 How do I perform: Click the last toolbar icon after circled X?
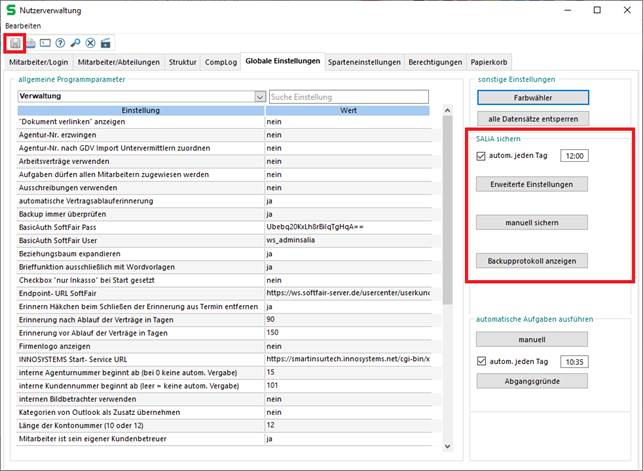[x=105, y=43]
